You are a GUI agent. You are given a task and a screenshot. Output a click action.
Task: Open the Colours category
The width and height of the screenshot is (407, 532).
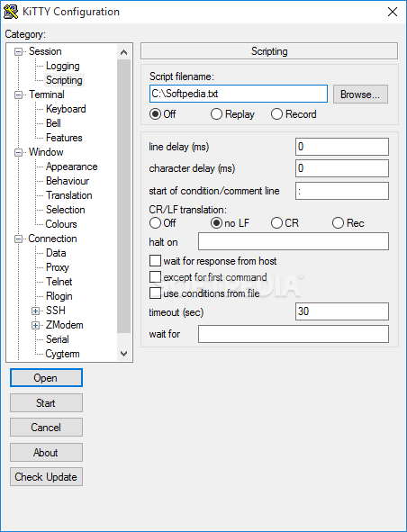click(x=61, y=224)
